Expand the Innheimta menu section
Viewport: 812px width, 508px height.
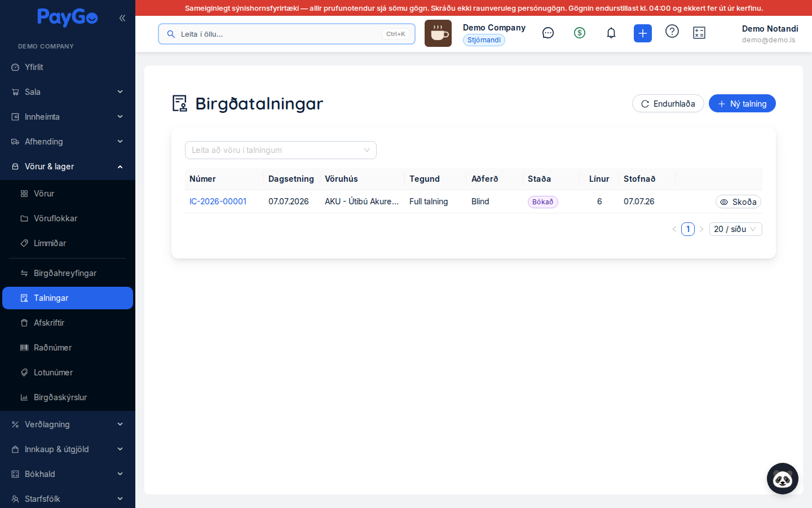pyautogui.click(x=68, y=117)
